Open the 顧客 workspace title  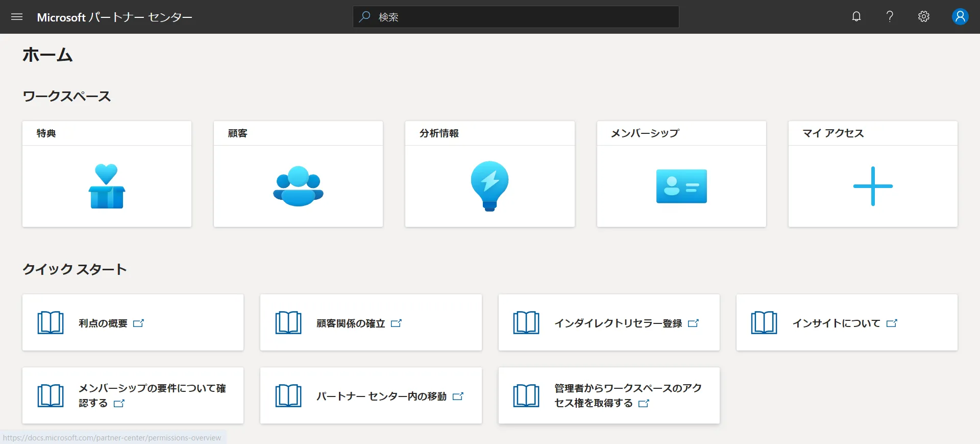(x=237, y=133)
